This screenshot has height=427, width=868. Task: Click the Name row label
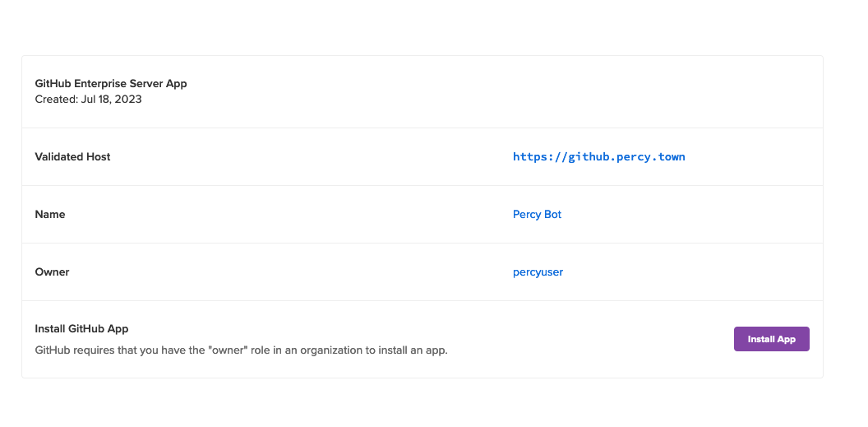(x=50, y=215)
